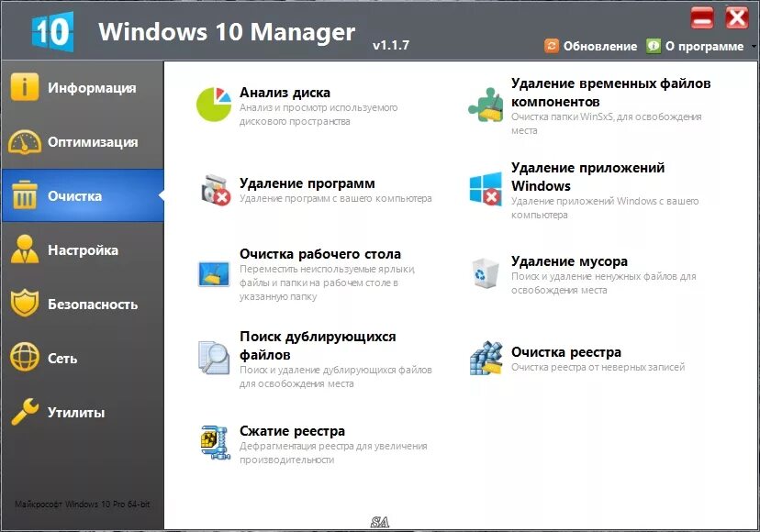The height and width of the screenshot is (532, 760).
Task: Click the orange Обновление refresh icon
Action: tap(552, 46)
